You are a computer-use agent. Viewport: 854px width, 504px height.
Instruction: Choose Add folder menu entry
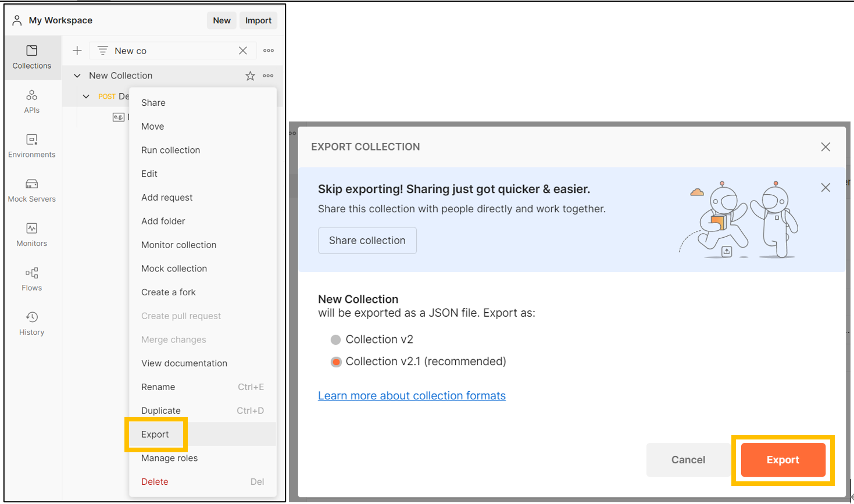pos(202,221)
